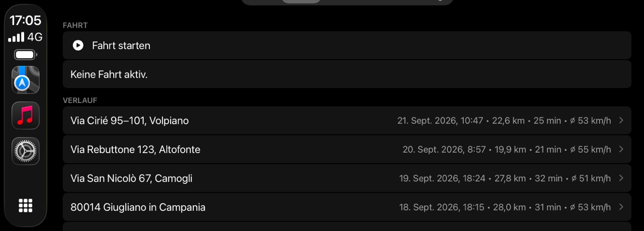Select the highlighted segment in top tab bar

click(x=301, y=1)
